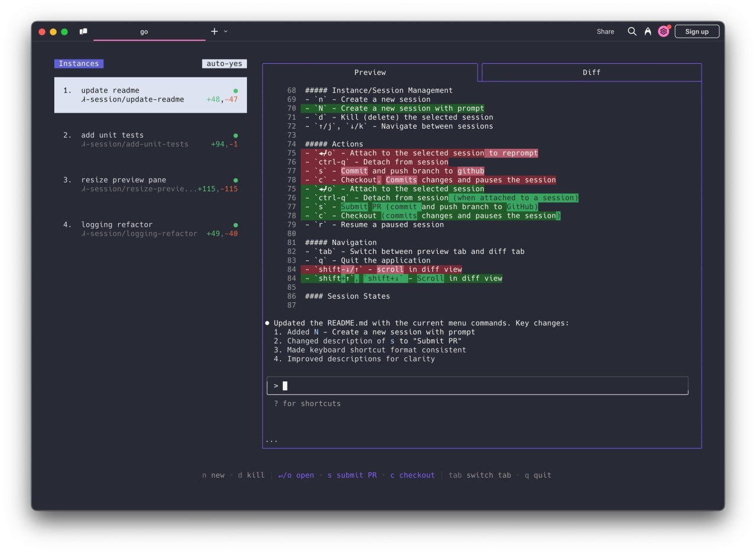756x552 pixels.
Task: Click the green status dot for add unit tests
Action: coord(236,136)
